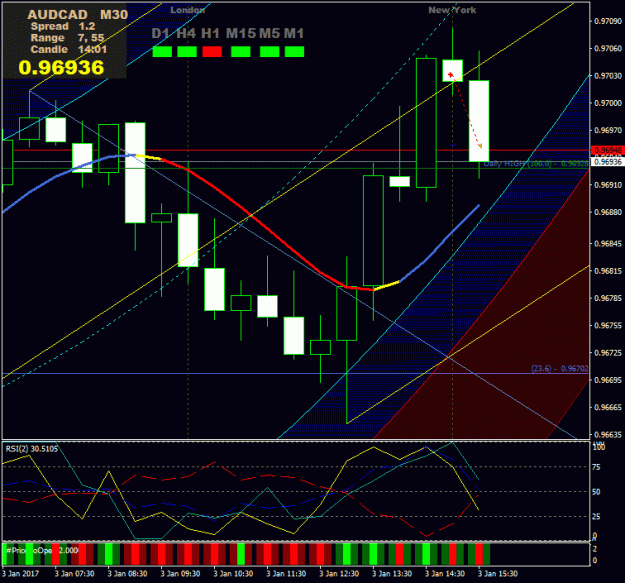
Task: Click the 3 Jan 13:30 time label
Action: (x=392, y=574)
